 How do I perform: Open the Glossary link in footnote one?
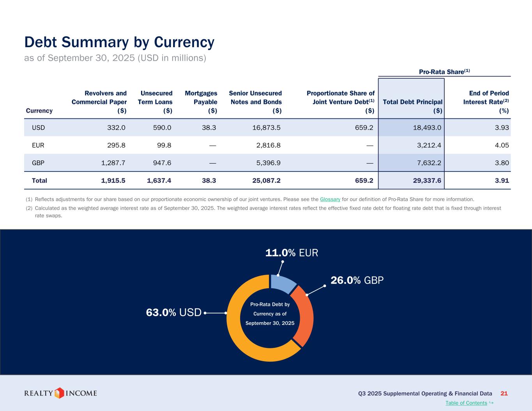pos(330,199)
